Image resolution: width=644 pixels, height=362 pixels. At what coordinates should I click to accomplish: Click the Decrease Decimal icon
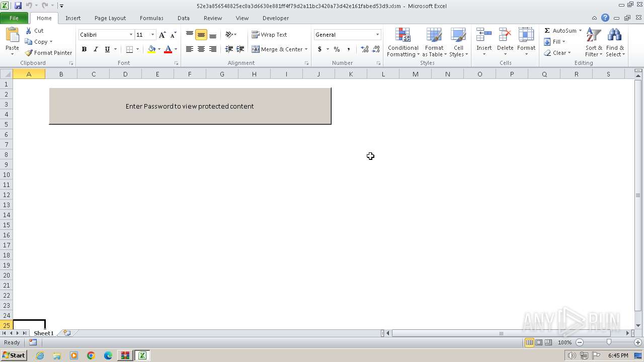[376, 49]
